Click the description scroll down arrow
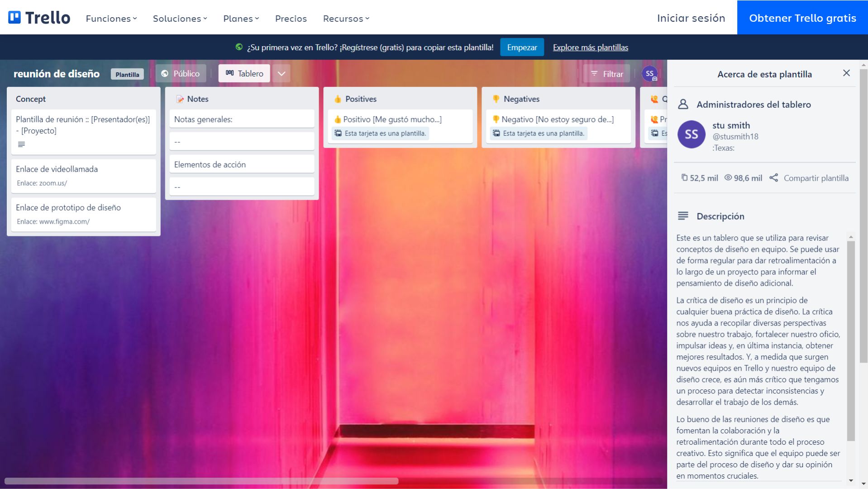 [851, 480]
